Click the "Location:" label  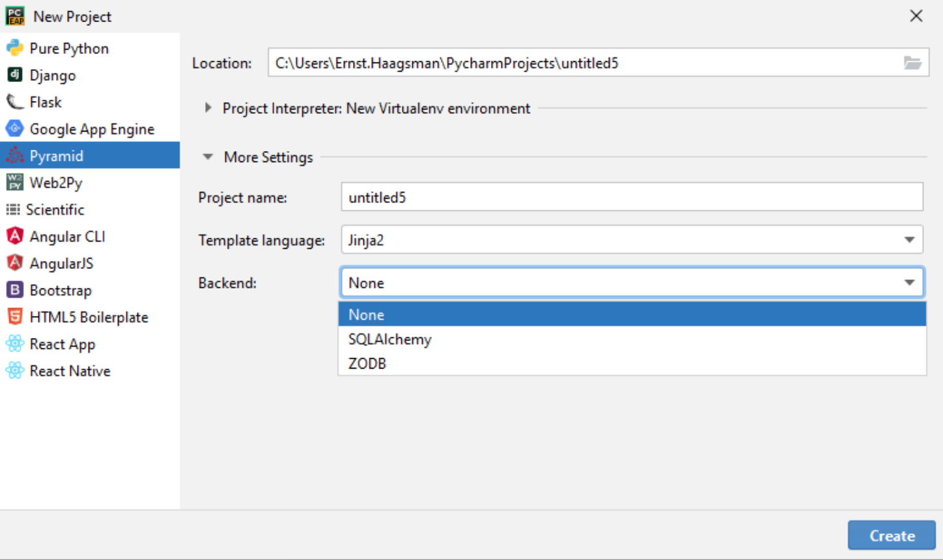click(x=222, y=63)
